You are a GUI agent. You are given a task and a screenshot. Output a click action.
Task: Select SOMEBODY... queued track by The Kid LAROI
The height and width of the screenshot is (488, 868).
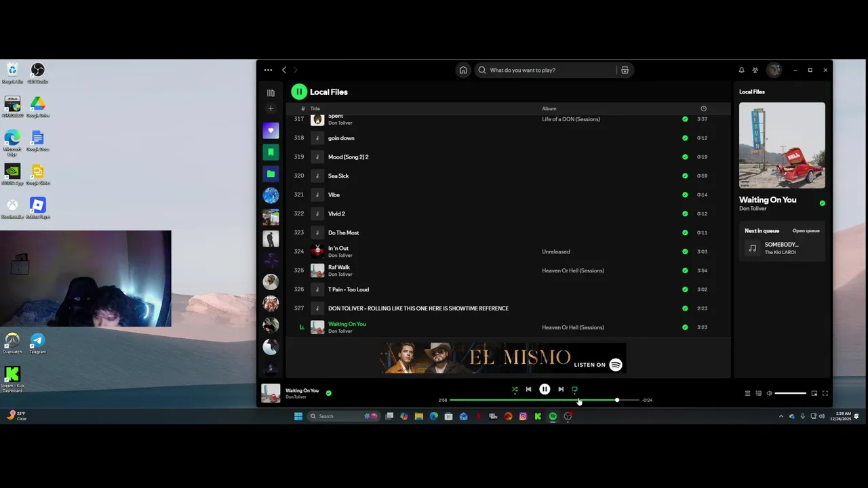(x=782, y=248)
